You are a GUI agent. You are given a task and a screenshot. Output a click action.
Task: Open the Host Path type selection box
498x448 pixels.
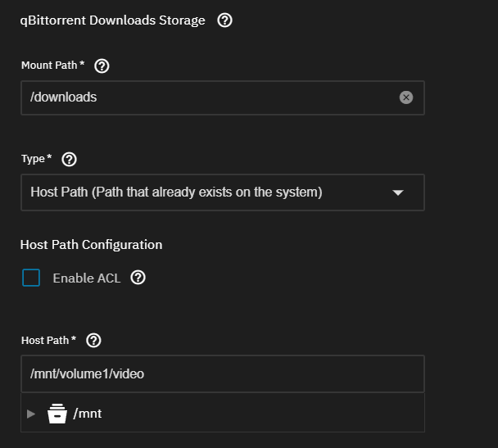pyautogui.click(x=223, y=192)
